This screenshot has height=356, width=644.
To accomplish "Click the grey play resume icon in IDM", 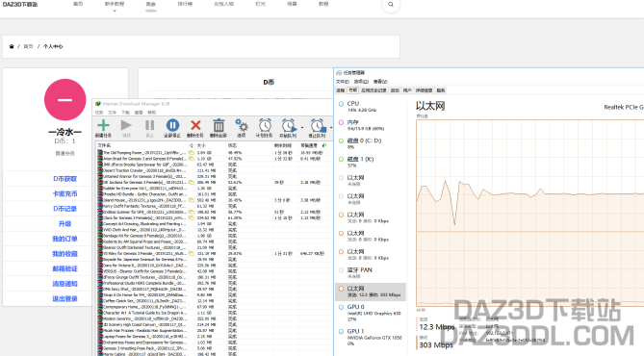I will click(x=126, y=125).
